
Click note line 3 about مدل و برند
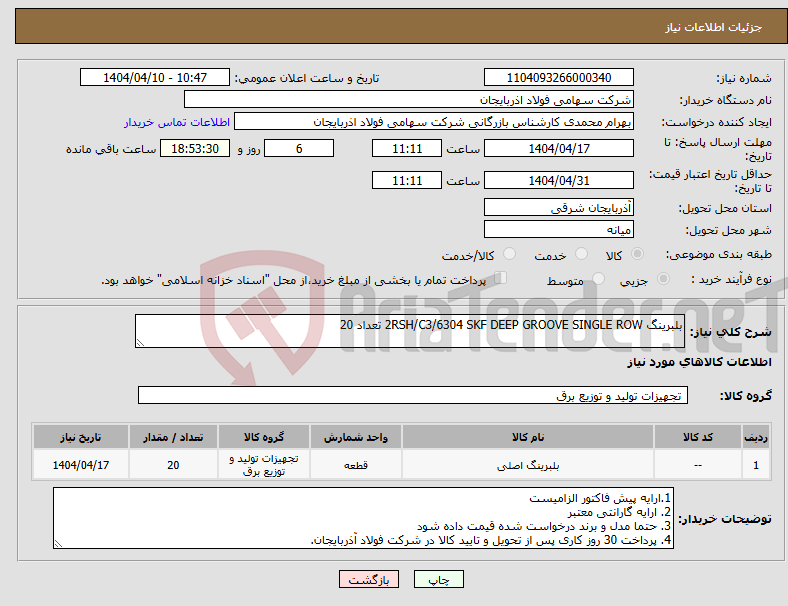[544, 526]
